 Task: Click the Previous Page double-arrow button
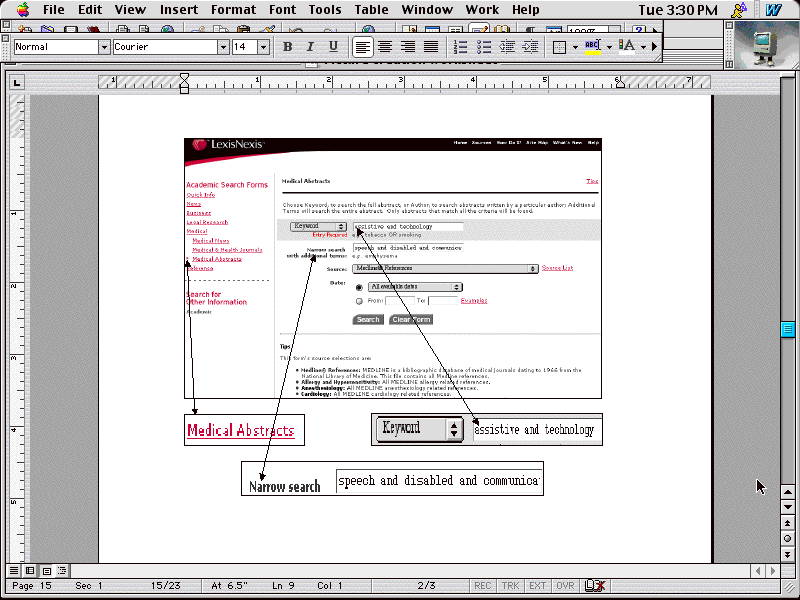coord(788,523)
